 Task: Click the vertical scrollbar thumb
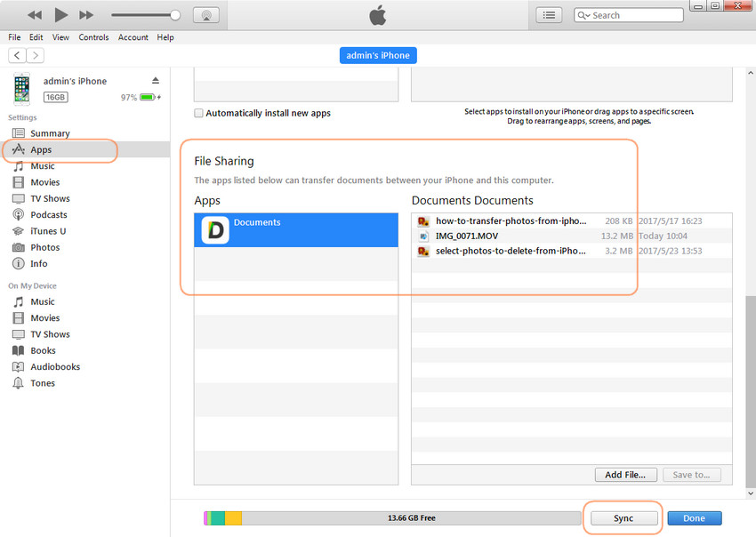click(750, 391)
